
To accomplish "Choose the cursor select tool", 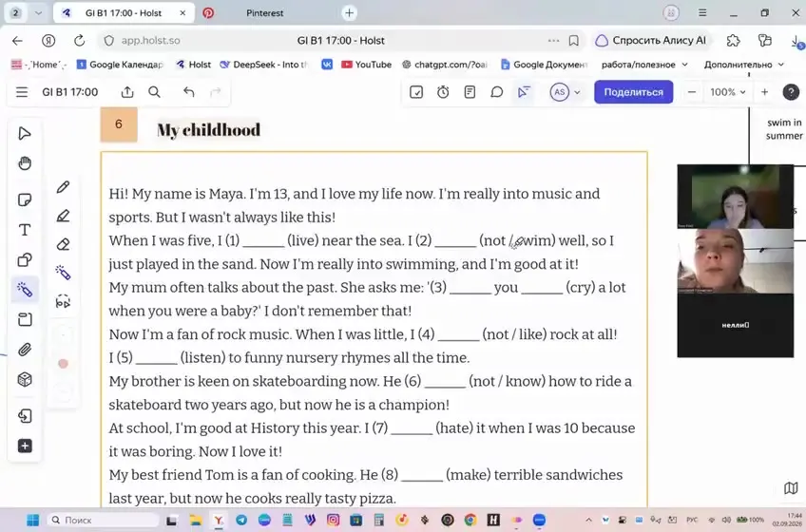I will tap(24, 134).
